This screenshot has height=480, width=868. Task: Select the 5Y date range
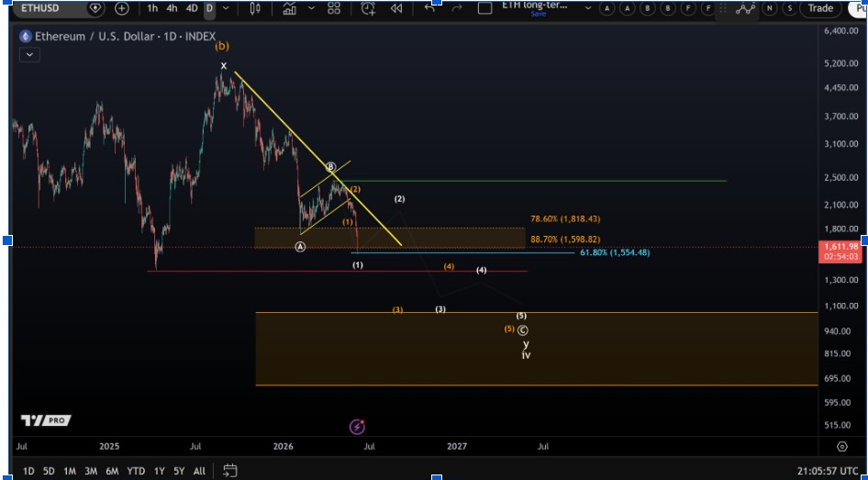179,471
